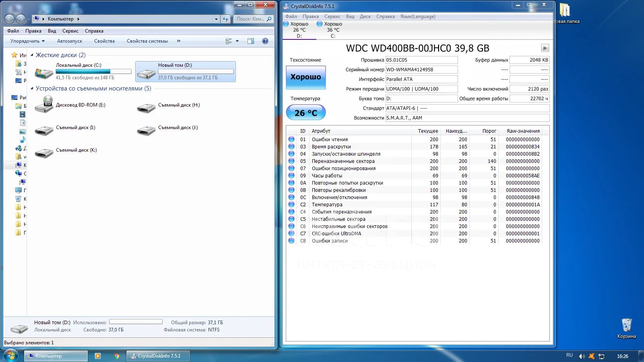The image size is (644, 362).
Task: Select Removable Disk (H:) icon
Action: coord(146,107)
